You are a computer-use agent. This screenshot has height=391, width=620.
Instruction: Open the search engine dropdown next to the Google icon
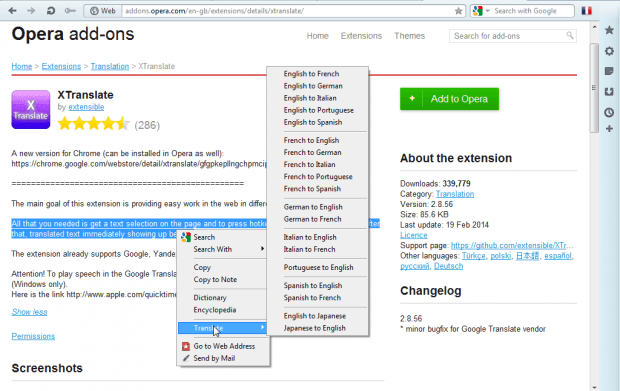pyautogui.click(x=487, y=11)
